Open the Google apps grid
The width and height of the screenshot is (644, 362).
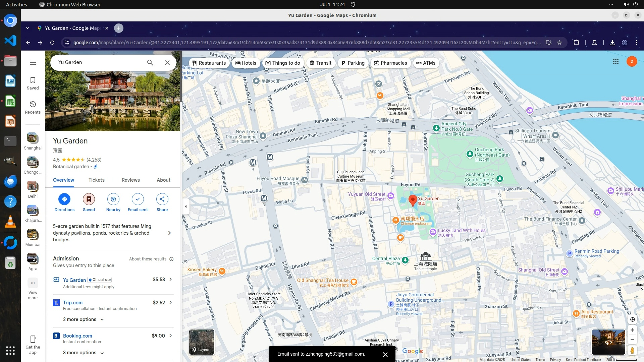[616, 61]
